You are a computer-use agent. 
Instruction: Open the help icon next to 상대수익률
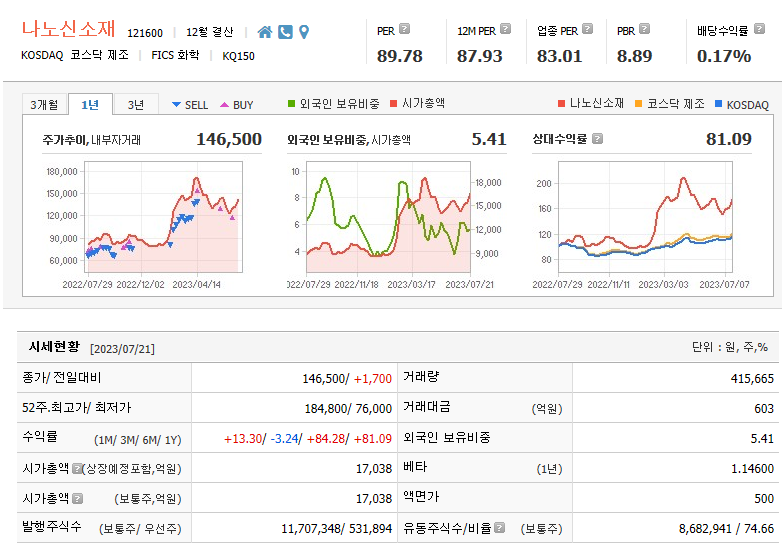coord(597,139)
